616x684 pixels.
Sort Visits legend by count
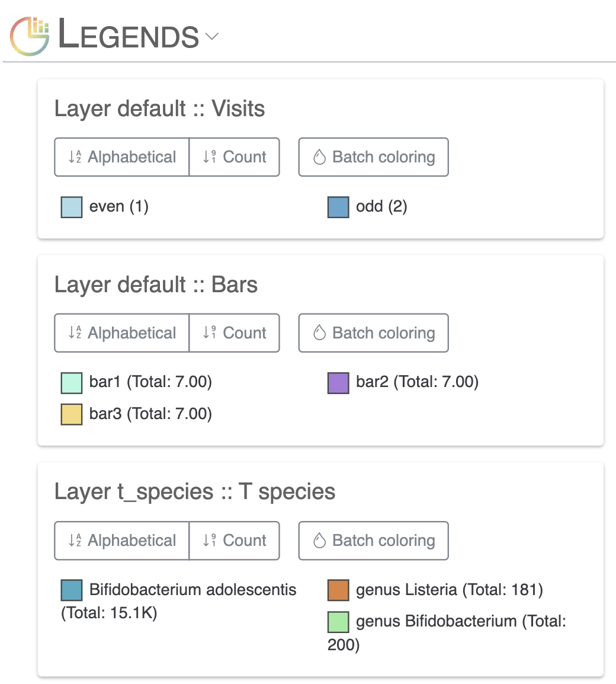tap(235, 157)
